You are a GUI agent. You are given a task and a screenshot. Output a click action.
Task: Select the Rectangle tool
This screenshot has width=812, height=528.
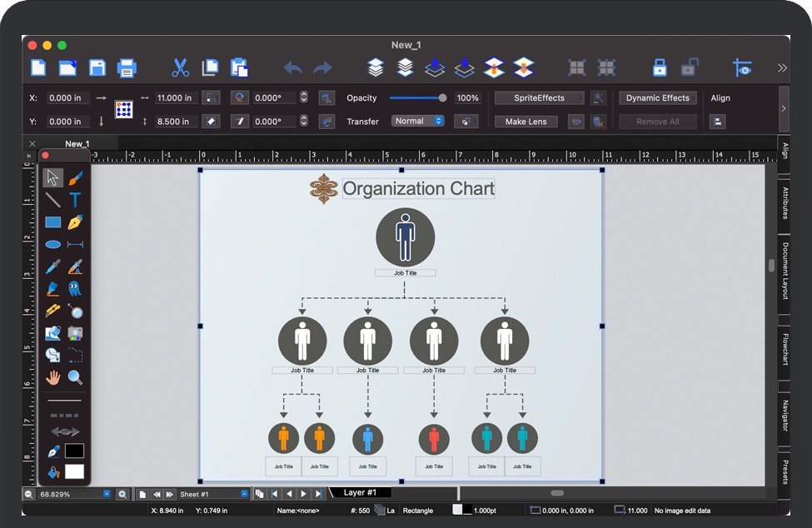pyautogui.click(x=52, y=222)
